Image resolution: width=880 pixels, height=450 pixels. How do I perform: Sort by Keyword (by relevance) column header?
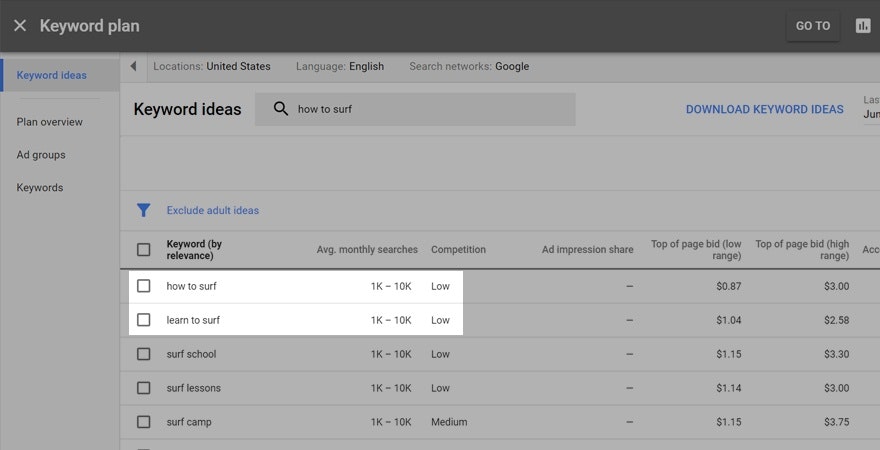[194, 250]
